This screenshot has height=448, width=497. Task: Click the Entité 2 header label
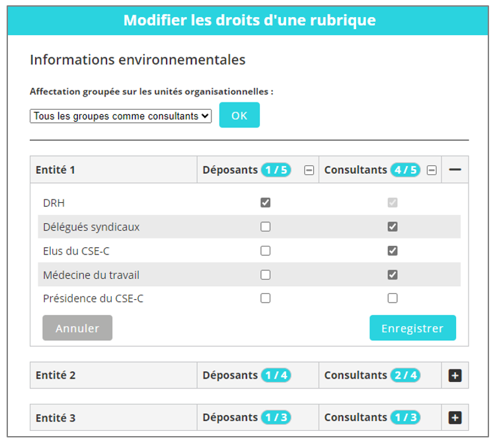(x=56, y=375)
